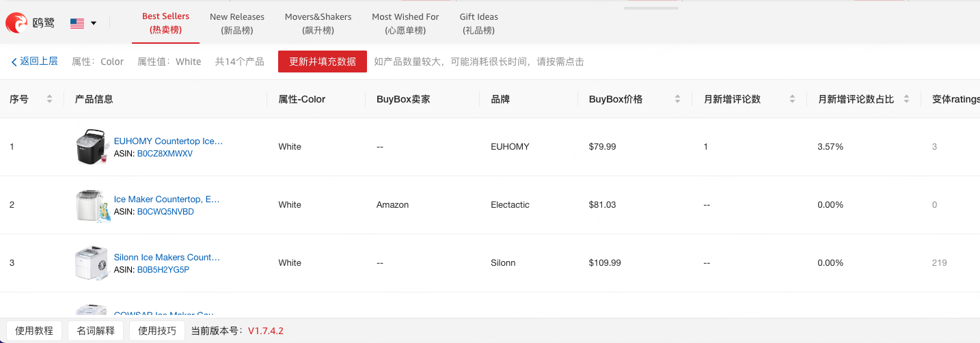Sort by BuyBox价格 column arrows

pyautogui.click(x=677, y=99)
